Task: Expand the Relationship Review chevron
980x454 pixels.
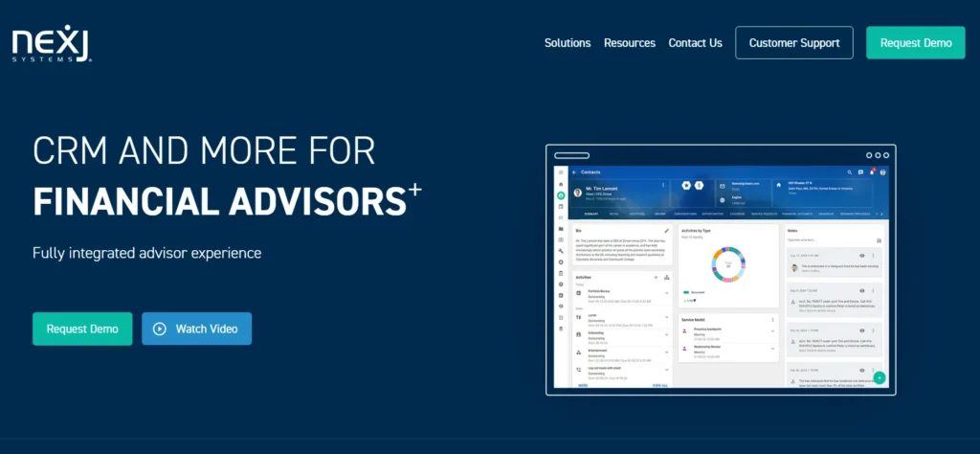Action: point(772,349)
